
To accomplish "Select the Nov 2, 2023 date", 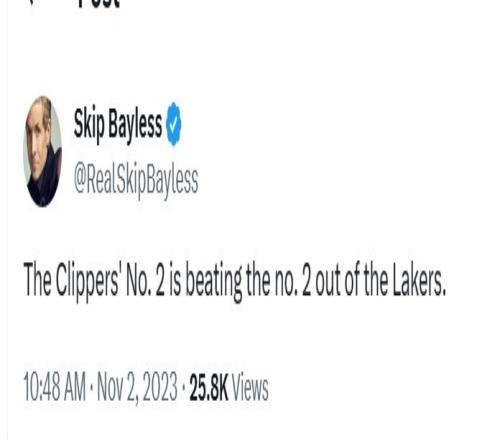I will 137,387.
